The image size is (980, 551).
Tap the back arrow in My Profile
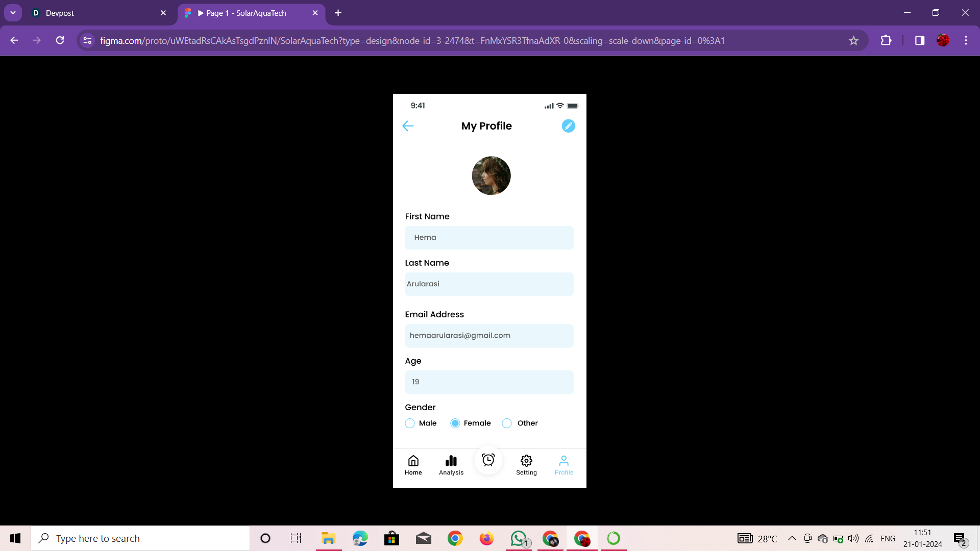[x=408, y=126]
